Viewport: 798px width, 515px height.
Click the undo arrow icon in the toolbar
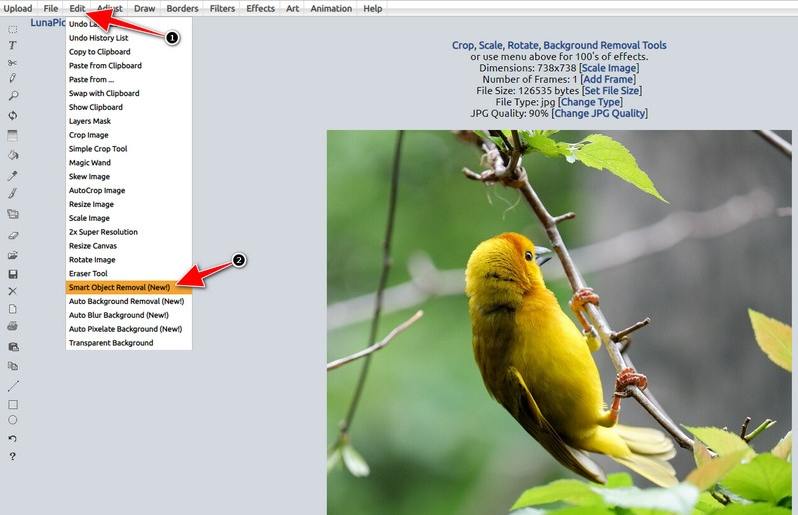click(13, 438)
